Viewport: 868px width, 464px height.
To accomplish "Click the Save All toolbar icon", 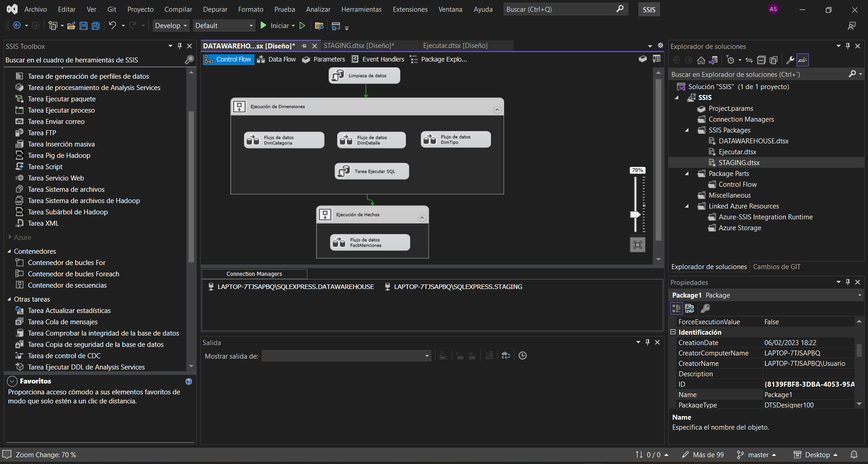I will click(x=96, y=26).
